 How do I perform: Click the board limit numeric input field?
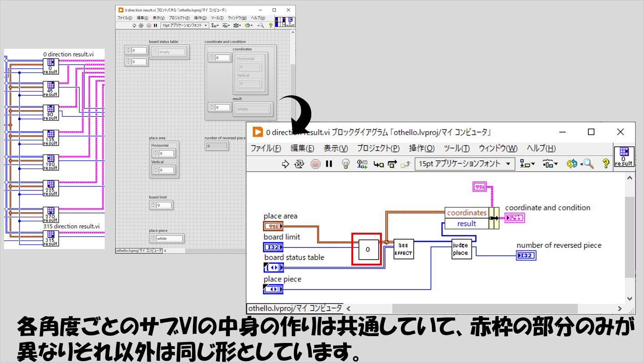[164, 205]
